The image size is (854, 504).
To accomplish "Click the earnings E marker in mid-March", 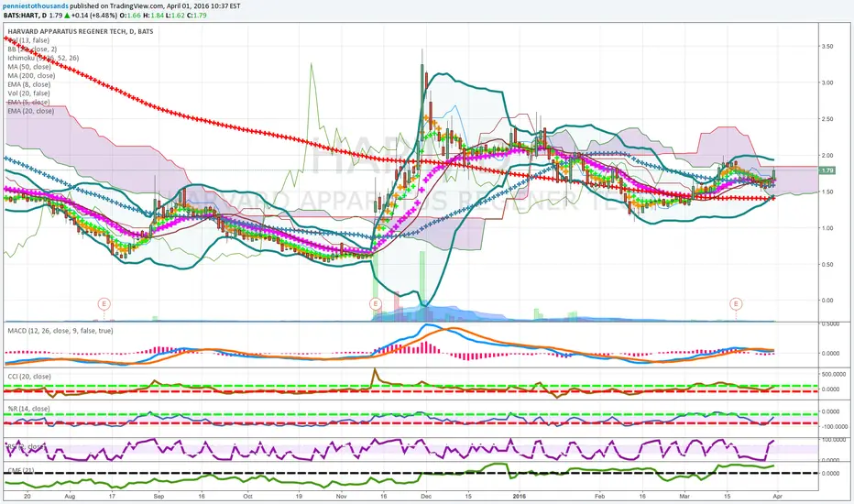I will 736,304.
